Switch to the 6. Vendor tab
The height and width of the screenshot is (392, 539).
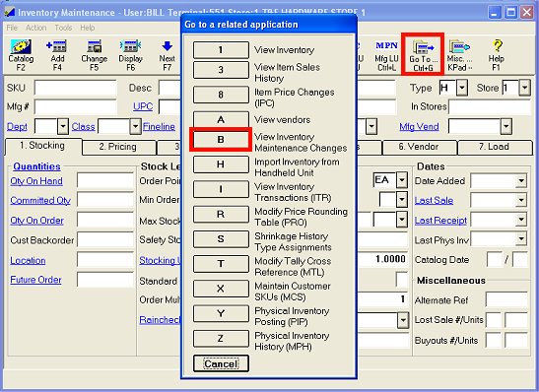pos(419,147)
